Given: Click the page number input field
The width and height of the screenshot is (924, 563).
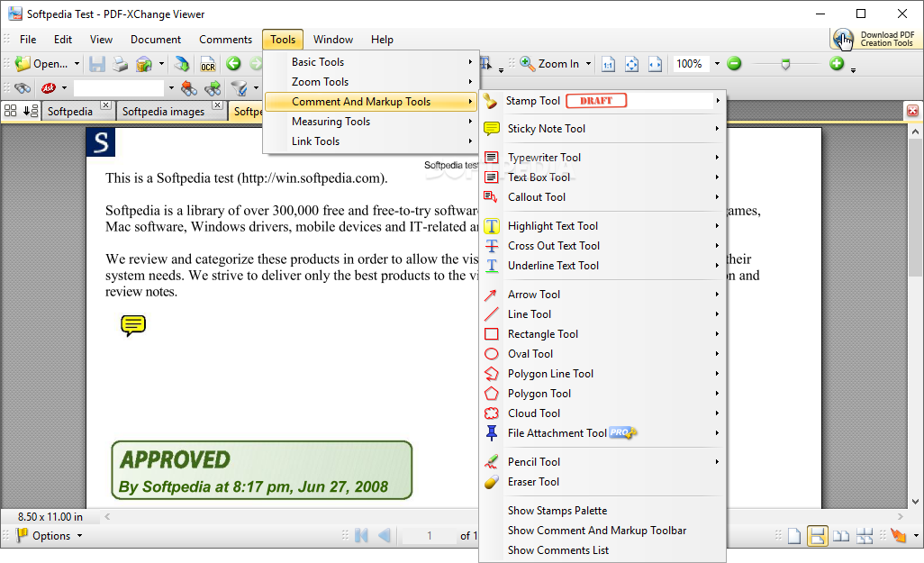Looking at the screenshot, I should click(x=430, y=535).
